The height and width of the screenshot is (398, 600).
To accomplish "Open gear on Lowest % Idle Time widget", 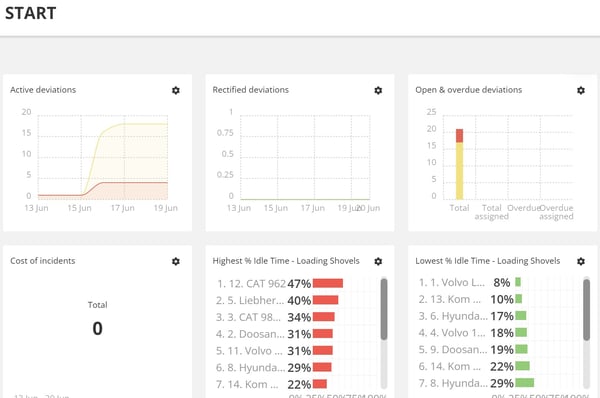I will point(581,261).
